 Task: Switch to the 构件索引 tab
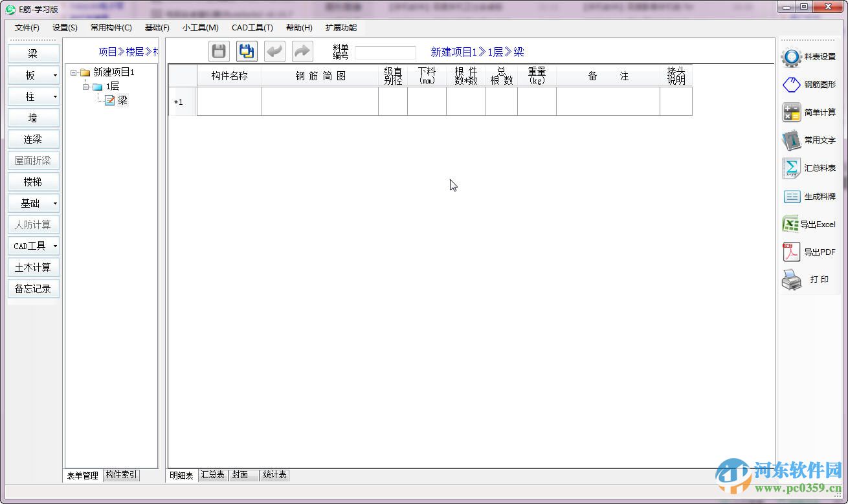click(x=120, y=474)
